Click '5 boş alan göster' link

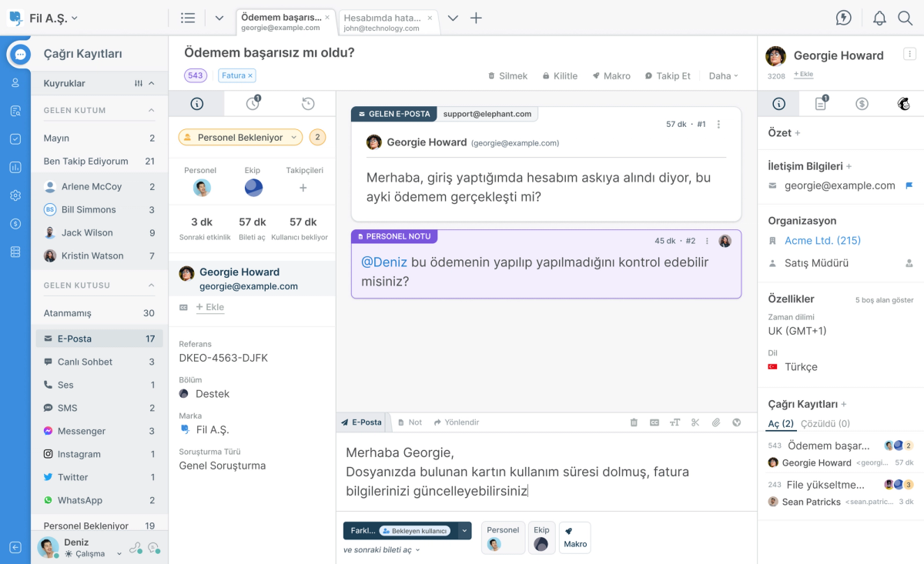(x=885, y=300)
